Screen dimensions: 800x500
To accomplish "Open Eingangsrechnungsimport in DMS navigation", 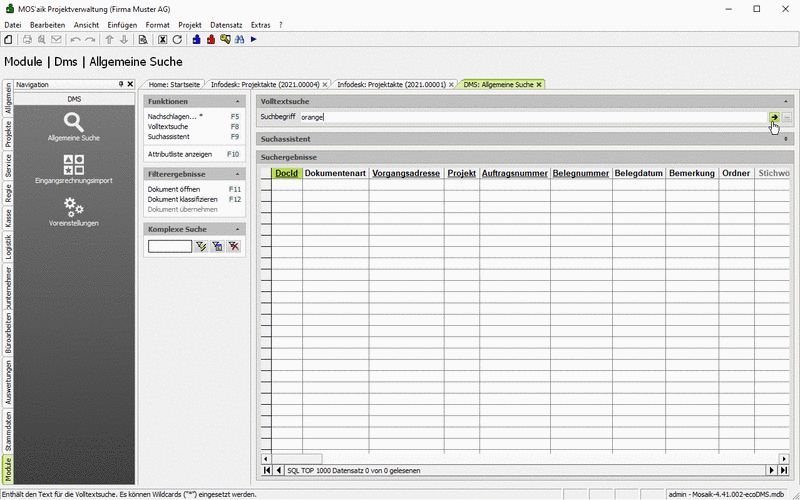I will 74,169.
